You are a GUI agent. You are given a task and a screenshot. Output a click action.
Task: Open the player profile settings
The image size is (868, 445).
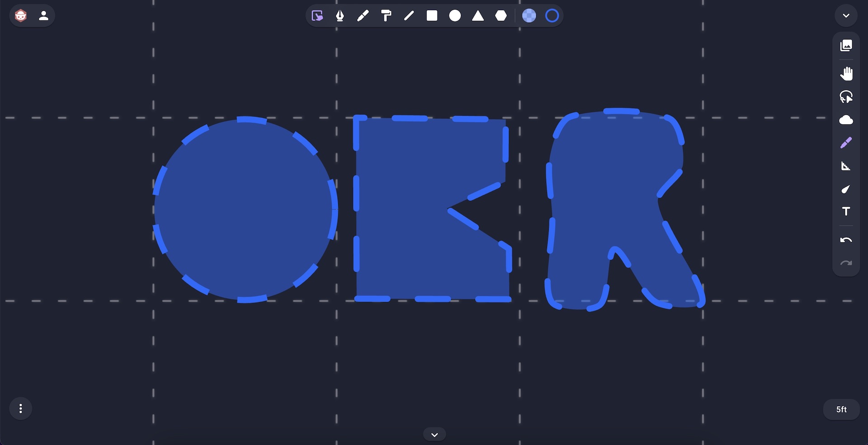[x=43, y=15]
